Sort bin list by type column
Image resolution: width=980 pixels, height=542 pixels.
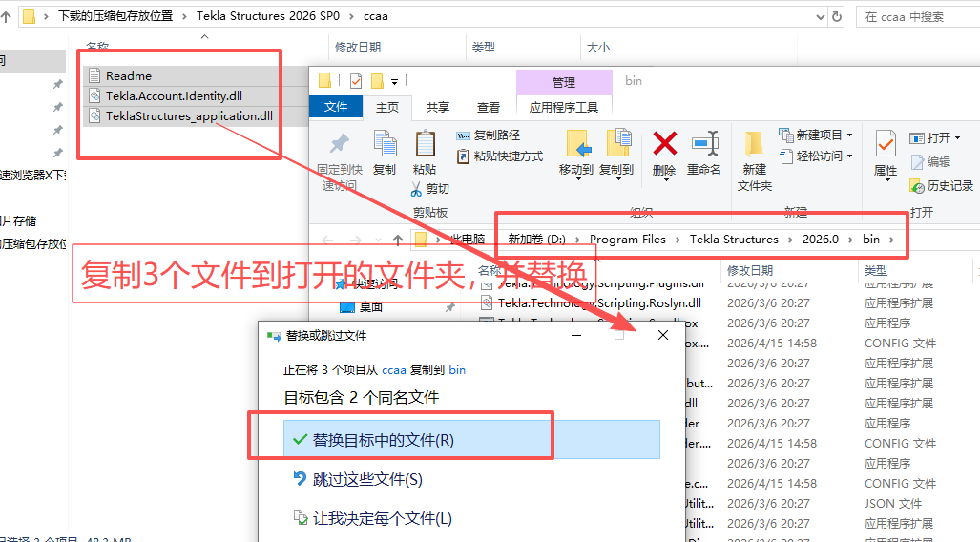(876, 271)
